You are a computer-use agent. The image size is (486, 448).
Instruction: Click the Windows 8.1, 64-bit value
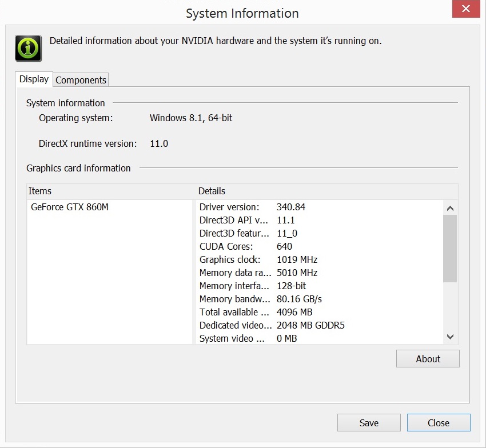point(191,118)
